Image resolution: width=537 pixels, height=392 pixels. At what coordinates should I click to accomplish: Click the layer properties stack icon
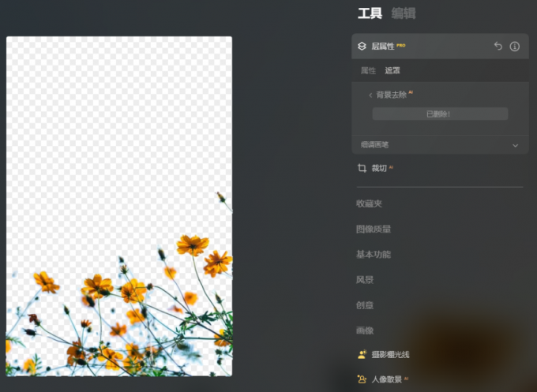tap(362, 47)
